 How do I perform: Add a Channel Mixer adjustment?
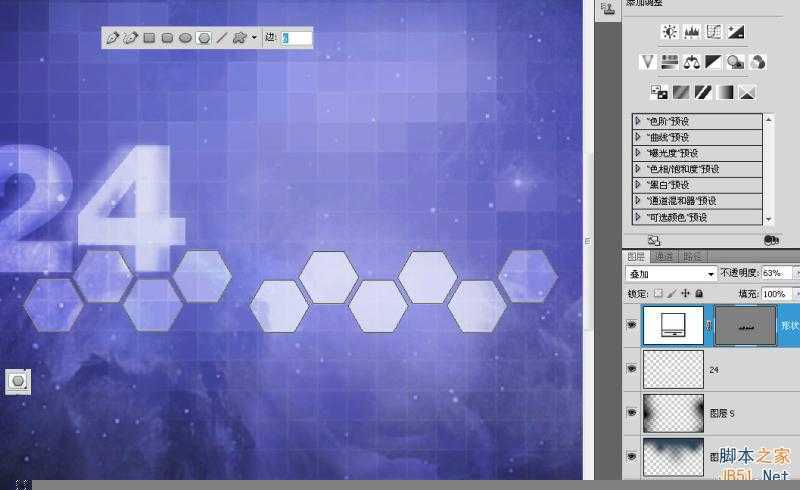coord(758,62)
